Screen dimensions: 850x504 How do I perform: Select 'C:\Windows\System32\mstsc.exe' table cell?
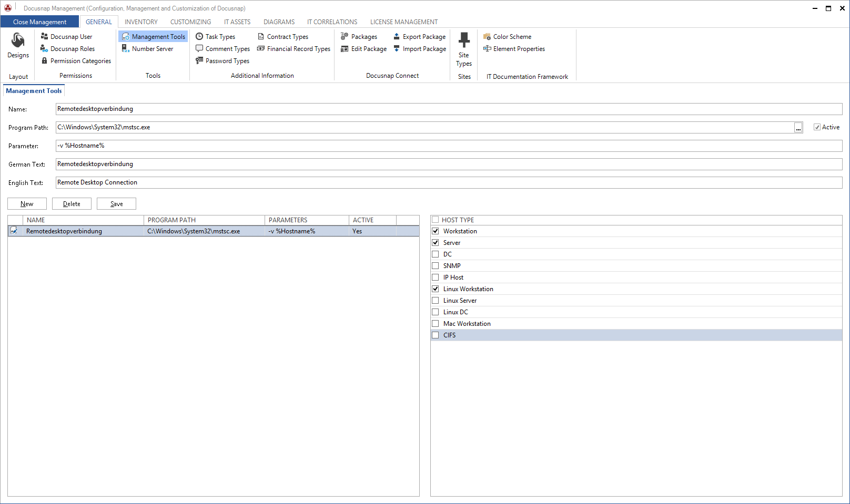[204, 231]
